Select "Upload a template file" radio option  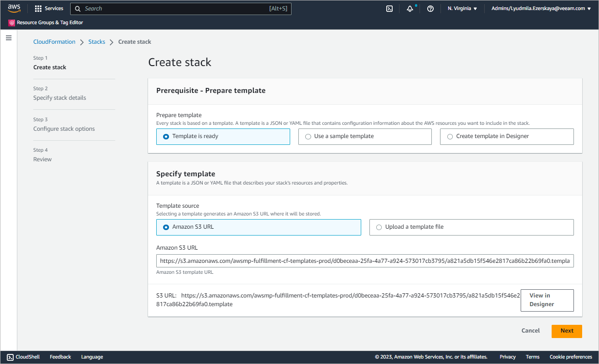coord(379,227)
